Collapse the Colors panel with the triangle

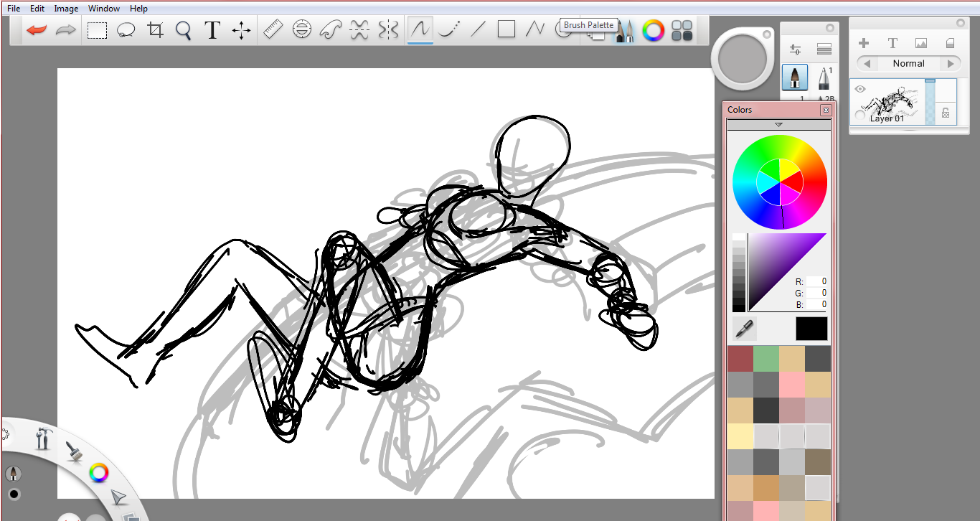(778, 125)
